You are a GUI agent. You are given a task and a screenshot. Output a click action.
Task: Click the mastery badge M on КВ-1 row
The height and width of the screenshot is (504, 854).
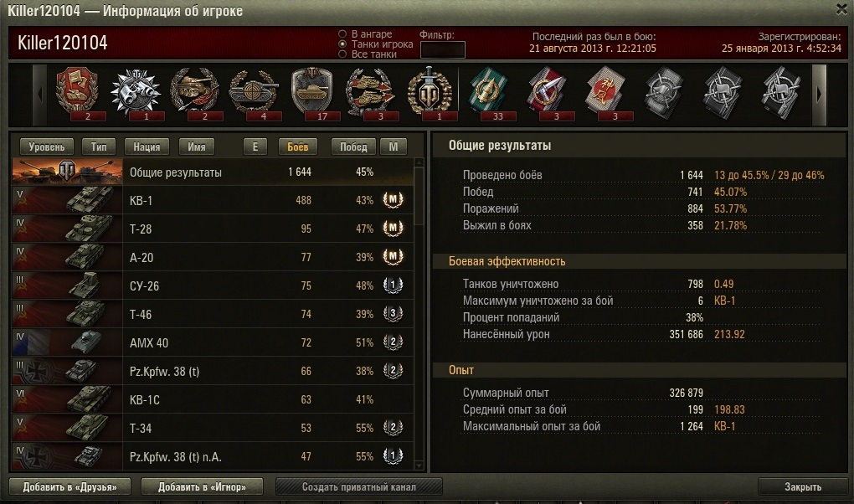393,200
